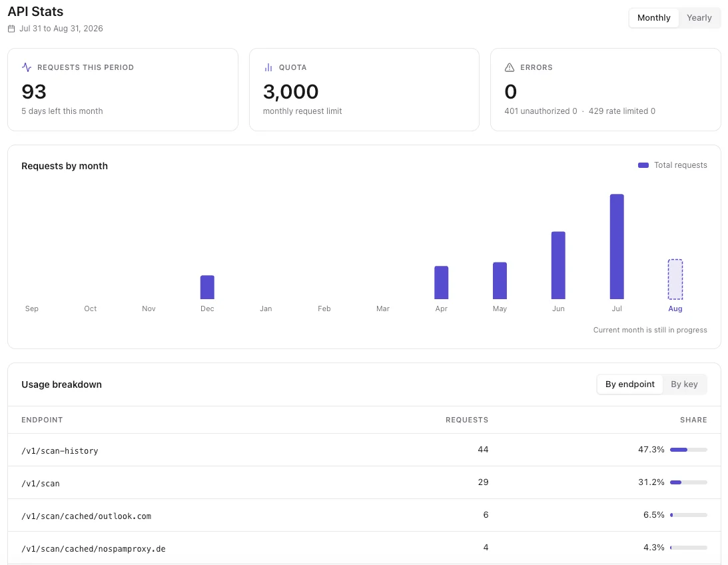Click the calendar icon beside the date range
The width and height of the screenshot is (728, 565).
tap(11, 29)
